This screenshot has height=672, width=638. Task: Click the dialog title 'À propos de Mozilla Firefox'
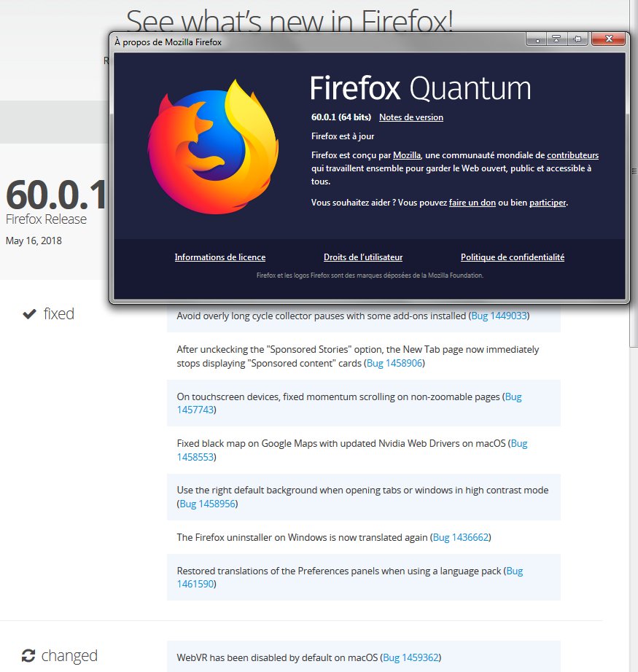coord(168,42)
